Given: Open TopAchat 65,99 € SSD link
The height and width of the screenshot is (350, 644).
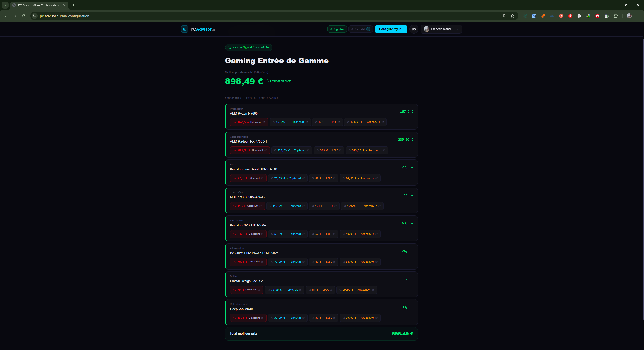Looking at the screenshot, I should [288, 234].
